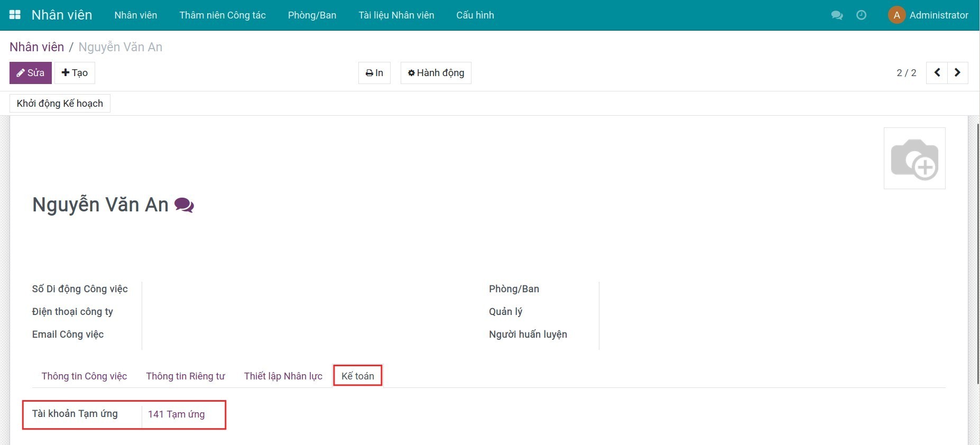Click the employee photo camera placeholder
The image size is (980, 445).
pos(914,159)
